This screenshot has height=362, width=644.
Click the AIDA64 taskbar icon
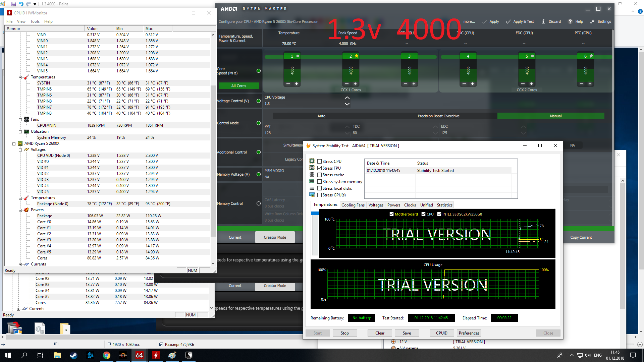click(139, 355)
